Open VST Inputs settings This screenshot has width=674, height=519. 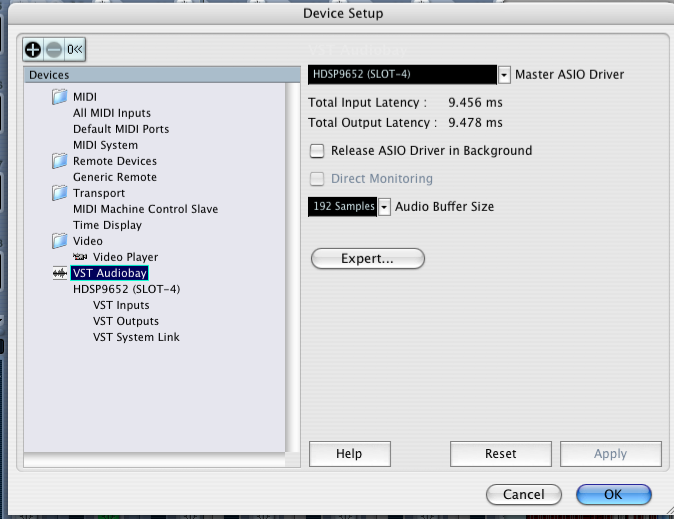pyautogui.click(x=121, y=305)
